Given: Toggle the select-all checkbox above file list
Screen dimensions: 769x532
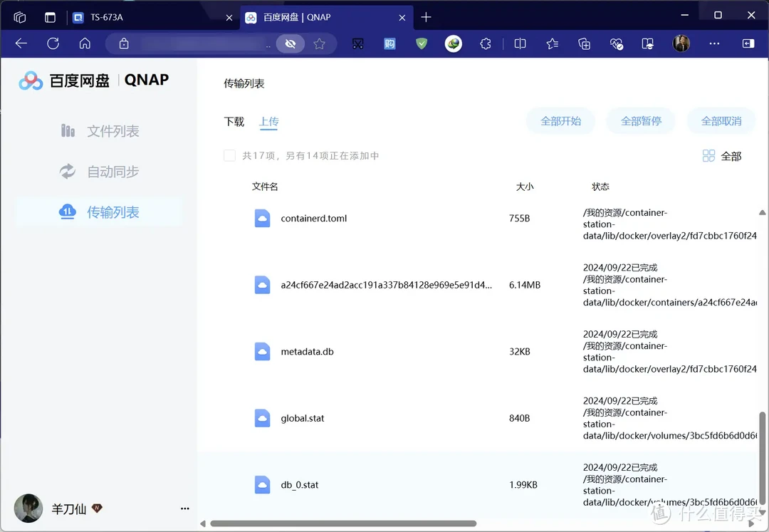Looking at the screenshot, I should click(229, 155).
